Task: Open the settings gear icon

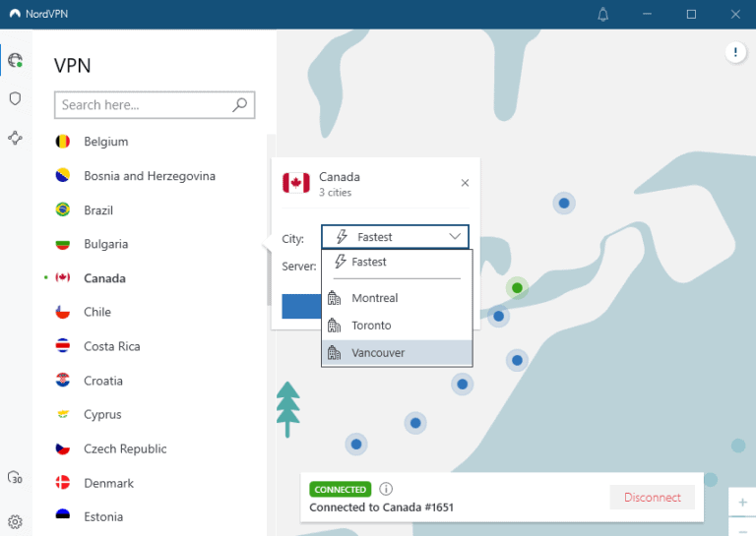Action: pos(15,522)
